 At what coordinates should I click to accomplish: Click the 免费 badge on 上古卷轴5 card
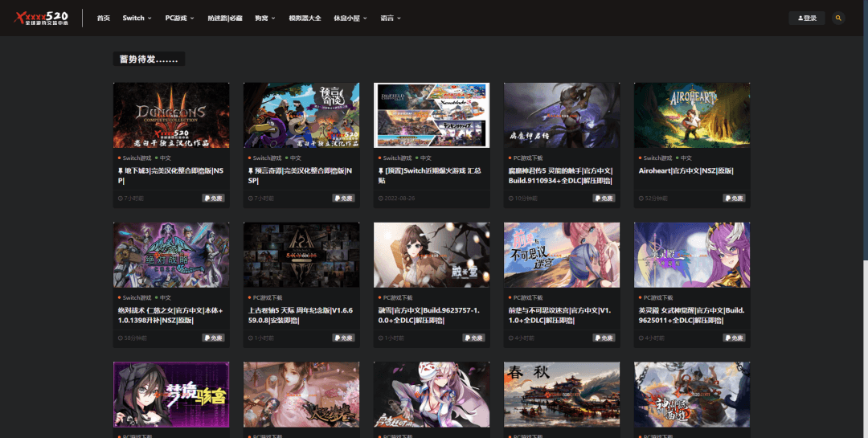tap(343, 338)
